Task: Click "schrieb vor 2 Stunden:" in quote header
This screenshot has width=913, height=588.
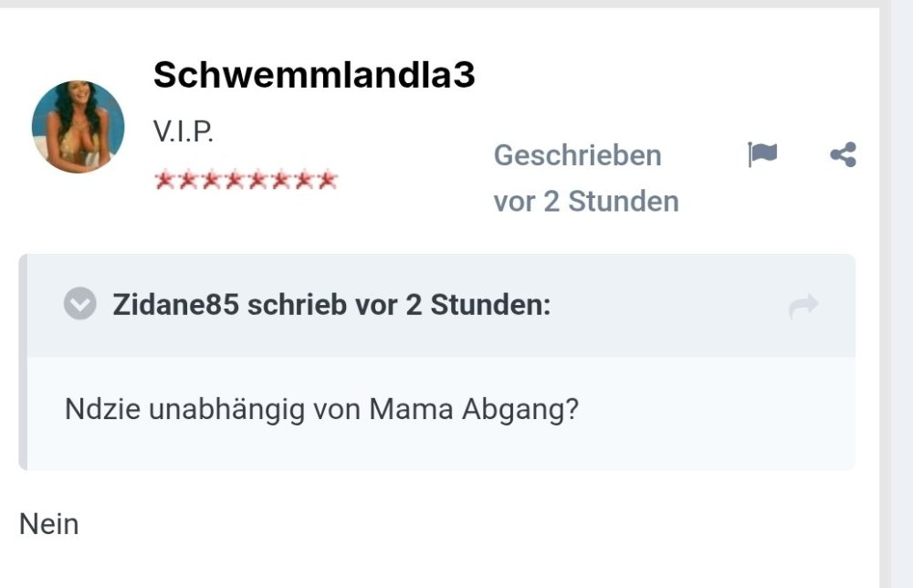Action: coord(399,305)
